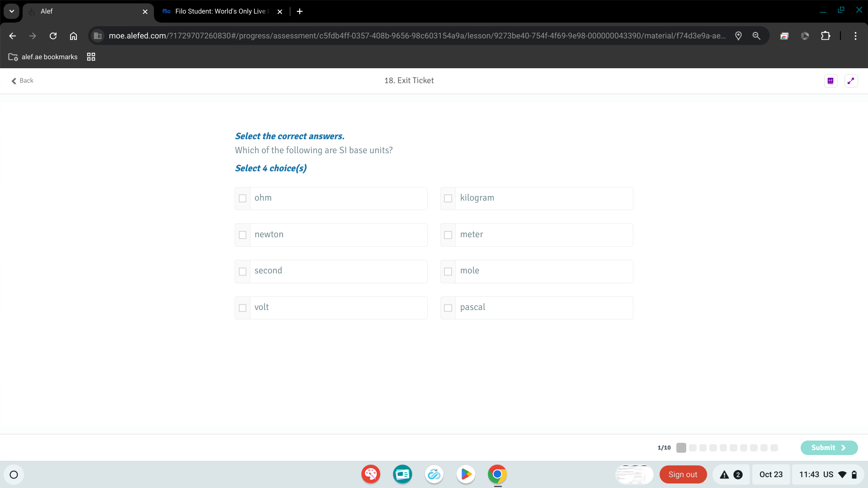Open the tab search dropdown arrow

[x=12, y=11]
